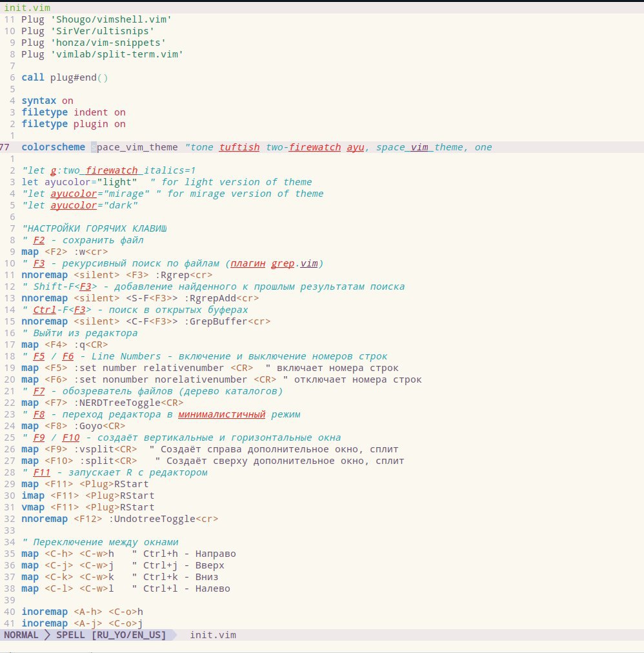
Task: Click the 'SirVer/ultisnips' plugin string
Action: [x=103, y=31]
